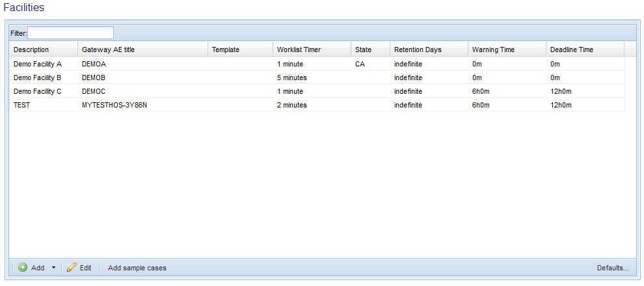
Task: Click the Template column header
Action: click(240, 50)
